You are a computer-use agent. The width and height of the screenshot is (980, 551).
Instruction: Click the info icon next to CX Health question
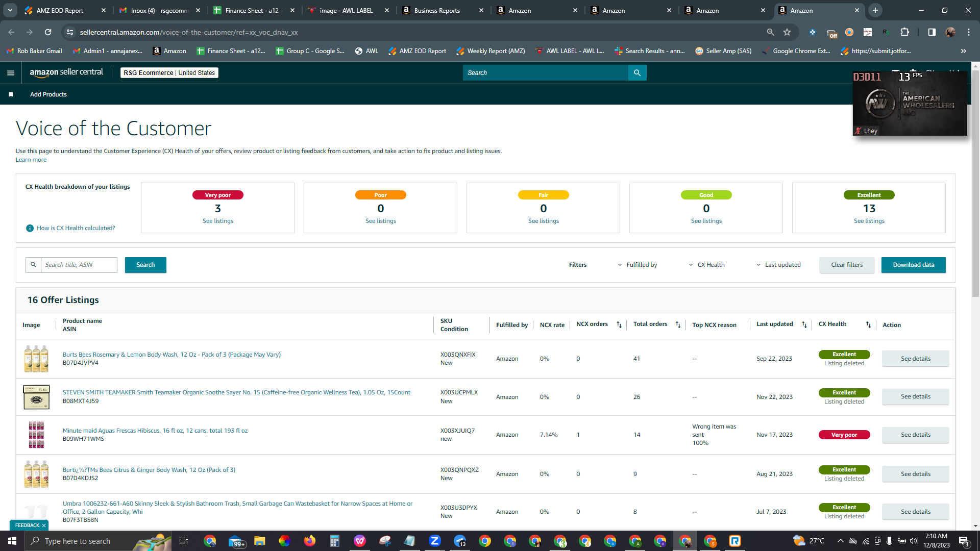[30, 228]
